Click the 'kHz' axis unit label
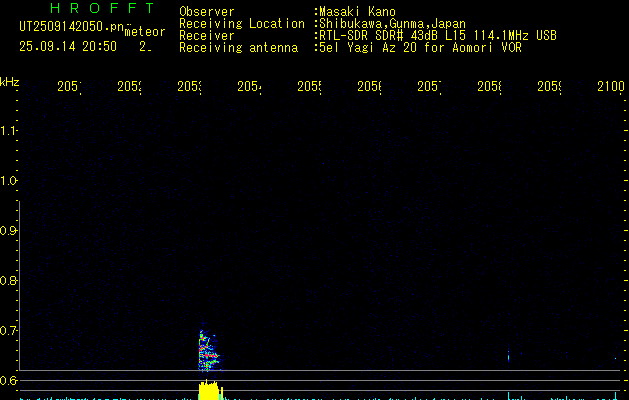Viewport: 629px width, 400px height. pos(10,82)
